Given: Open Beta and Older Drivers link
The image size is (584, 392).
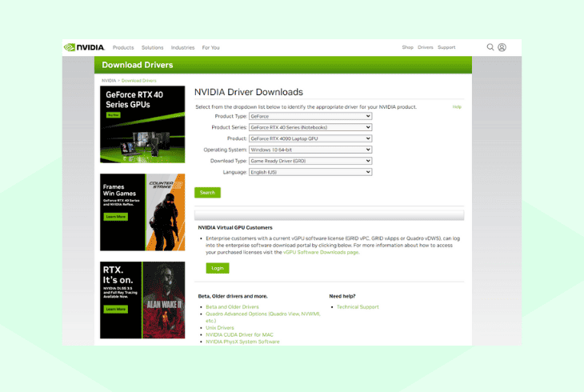Looking at the screenshot, I should point(232,307).
